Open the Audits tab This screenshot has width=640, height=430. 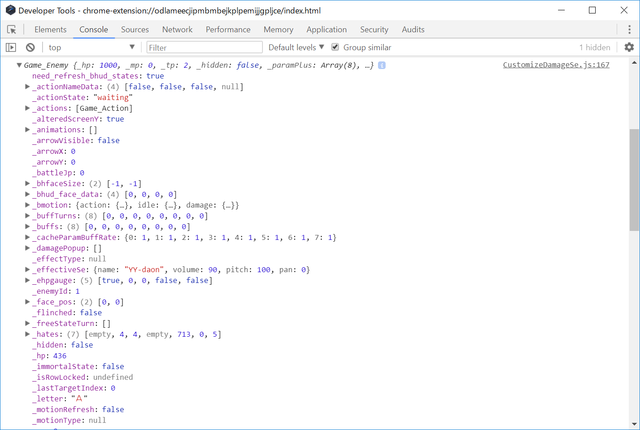click(413, 29)
